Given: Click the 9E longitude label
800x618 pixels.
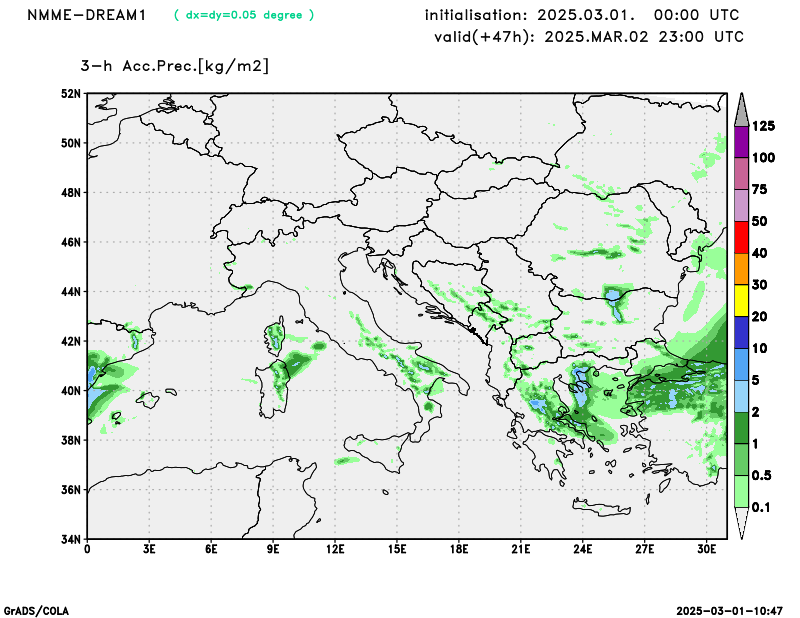Looking at the screenshot, I should pyautogui.click(x=273, y=550).
